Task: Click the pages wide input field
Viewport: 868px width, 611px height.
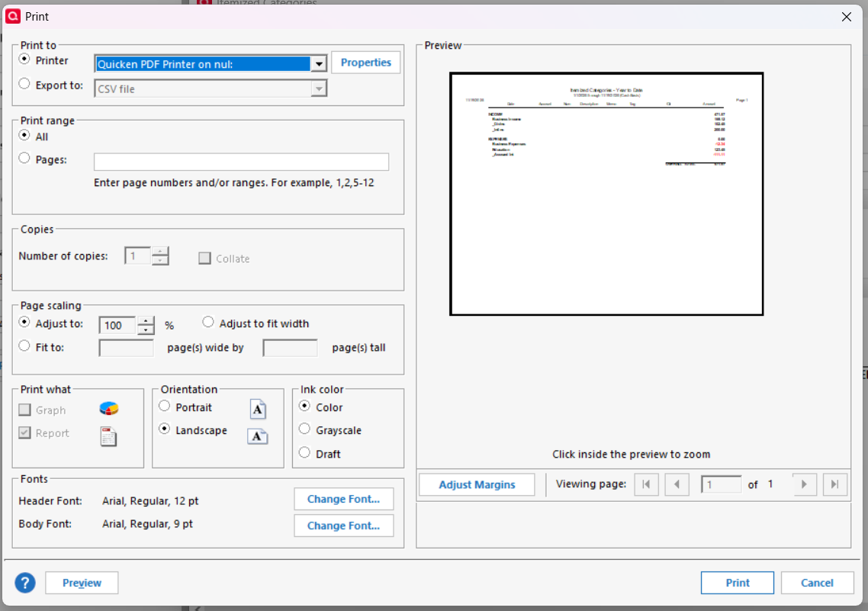Action: 126,348
